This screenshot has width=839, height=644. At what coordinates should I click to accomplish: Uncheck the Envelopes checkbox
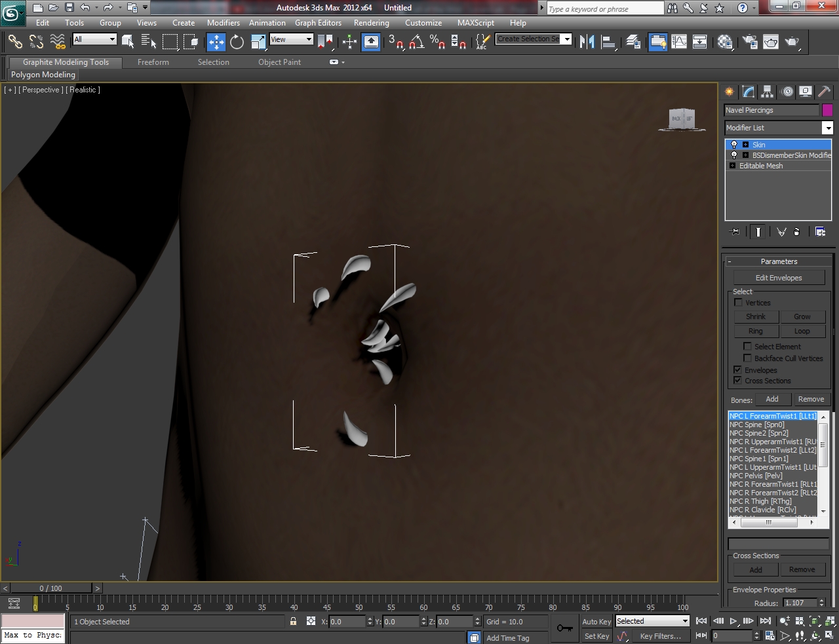coord(738,370)
